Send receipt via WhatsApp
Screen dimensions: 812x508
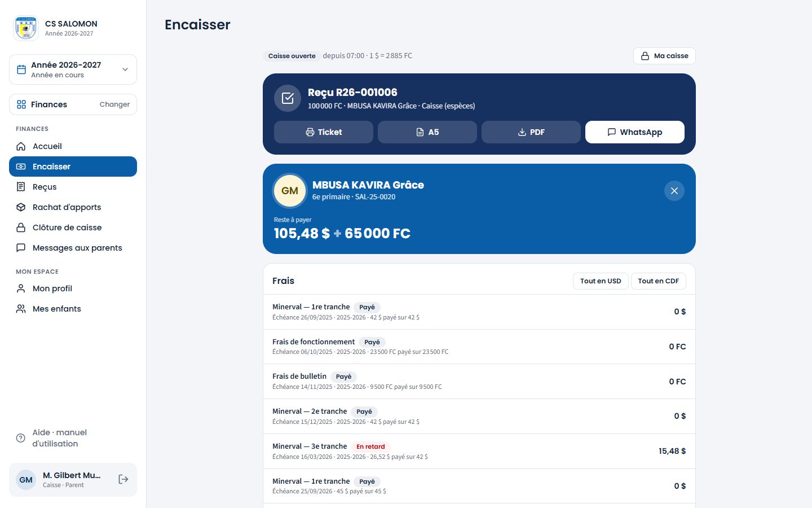tap(635, 132)
